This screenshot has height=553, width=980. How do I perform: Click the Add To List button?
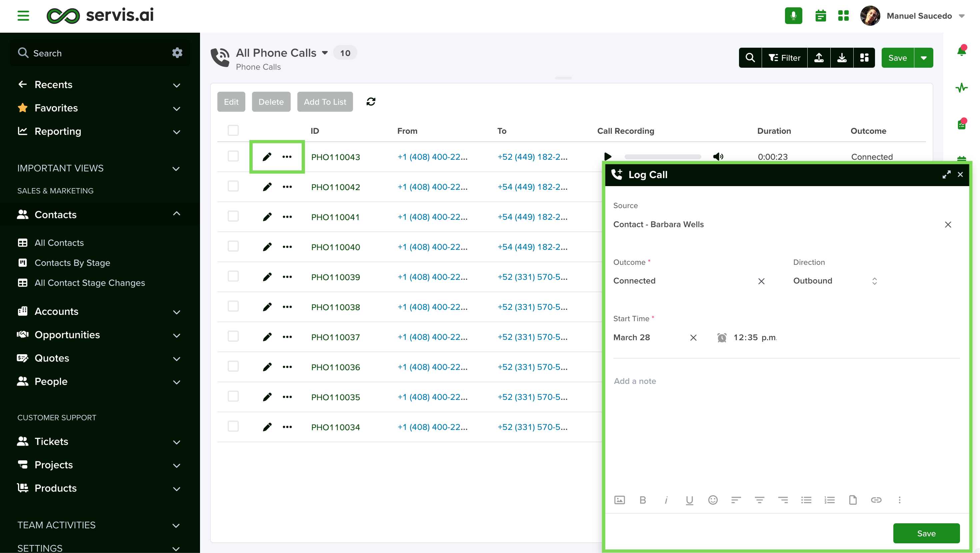tap(325, 102)
